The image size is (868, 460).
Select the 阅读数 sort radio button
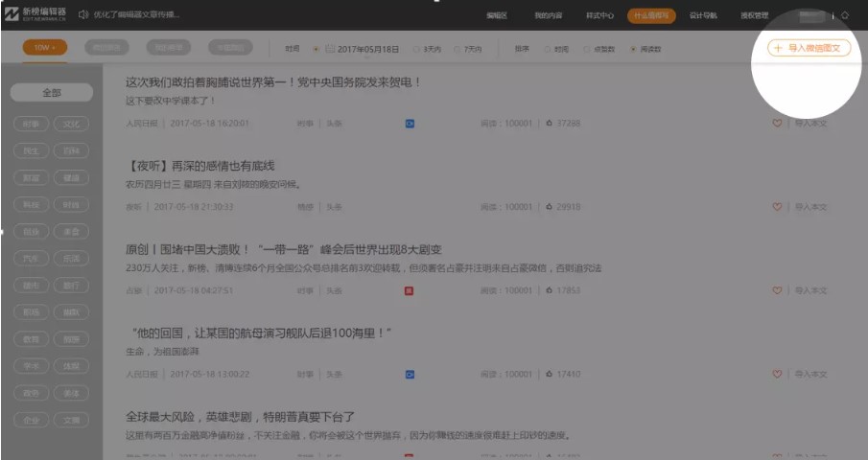pos(633,48)
